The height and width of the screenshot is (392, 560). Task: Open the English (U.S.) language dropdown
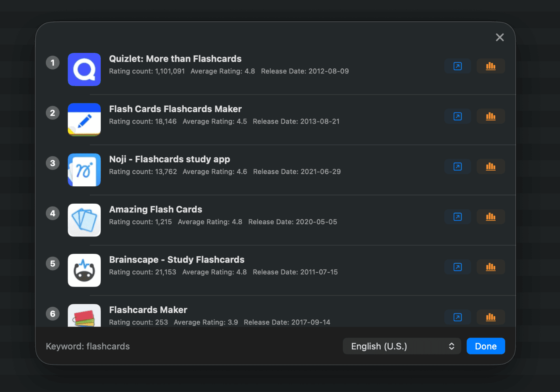[x=402, y=346]
